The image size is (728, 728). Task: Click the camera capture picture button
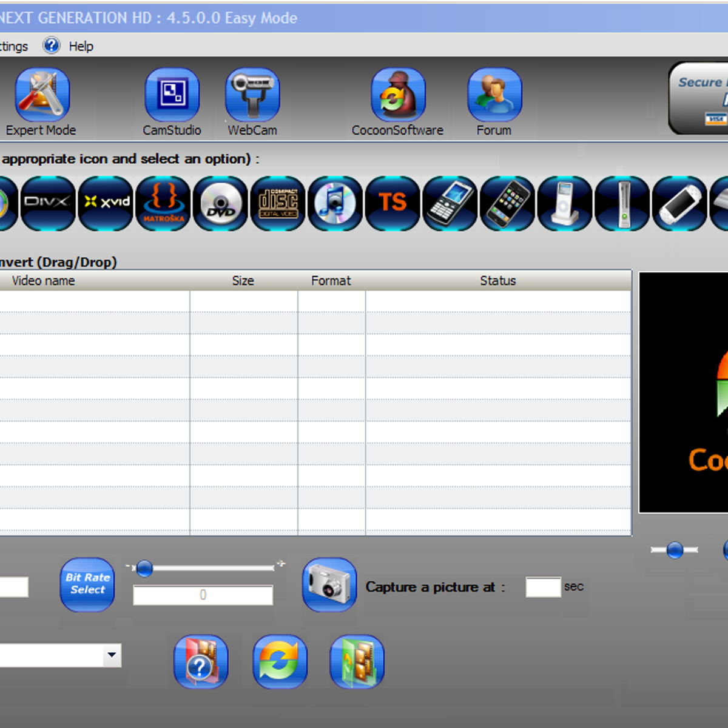pos(329,584)
